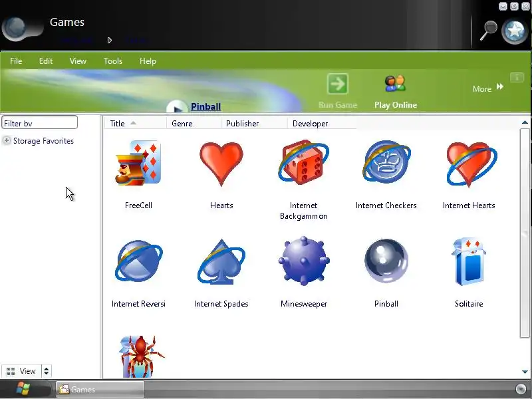Click the Windows Start button
Screen dimensions: 532x399
click(x=23, y=389)
